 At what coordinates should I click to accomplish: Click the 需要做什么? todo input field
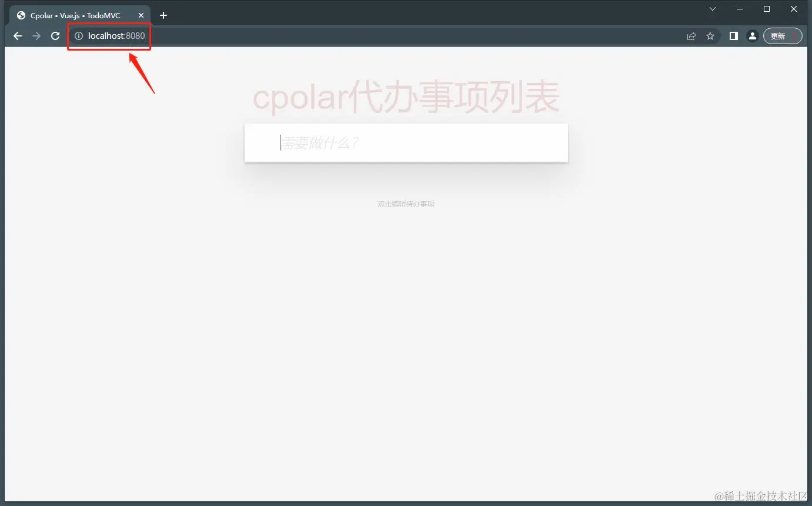(x=406, y=143)
